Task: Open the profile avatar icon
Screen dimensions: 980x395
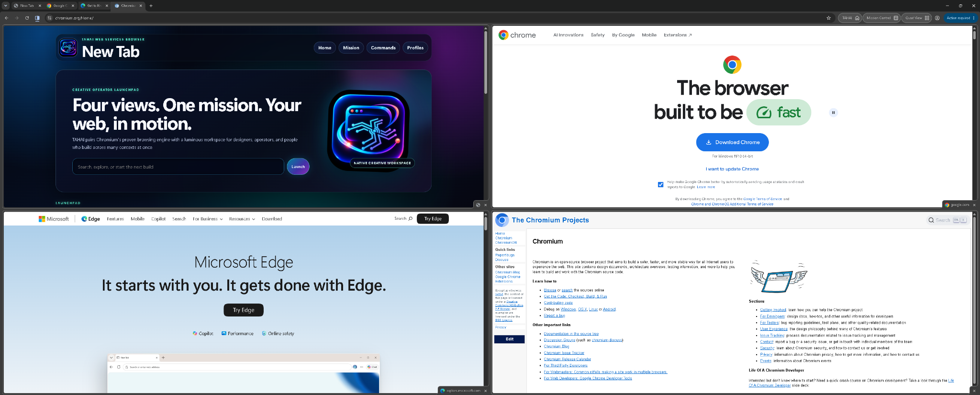Action: [937, 18]
